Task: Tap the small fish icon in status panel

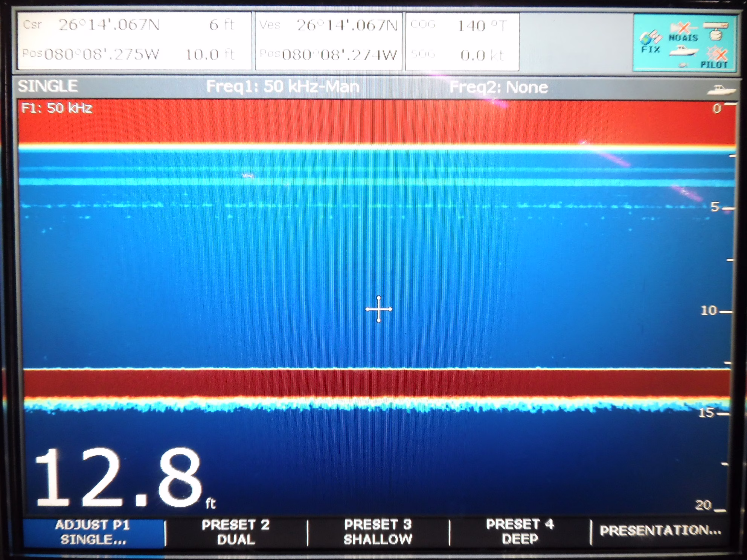Action: pyautogui.click(x=683, y=65)
